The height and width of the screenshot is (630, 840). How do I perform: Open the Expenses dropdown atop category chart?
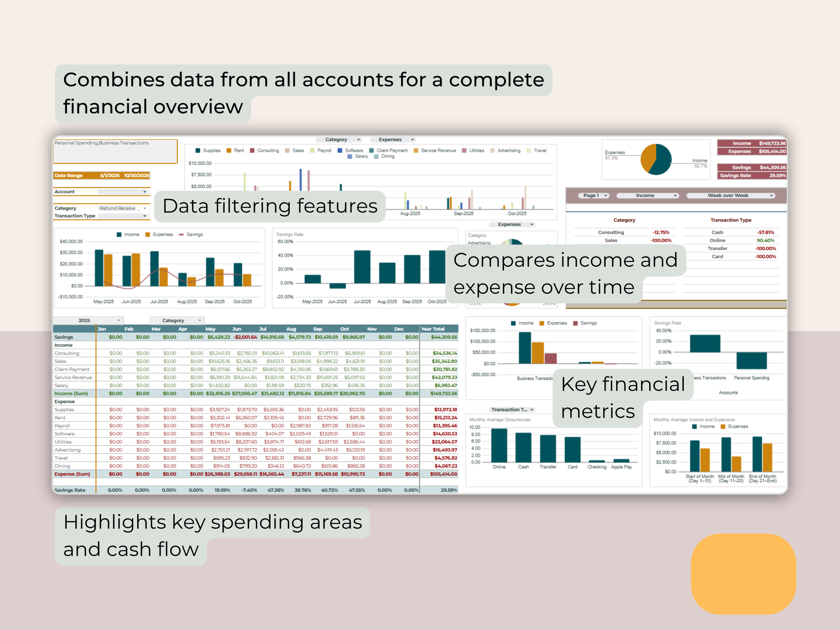531,224
